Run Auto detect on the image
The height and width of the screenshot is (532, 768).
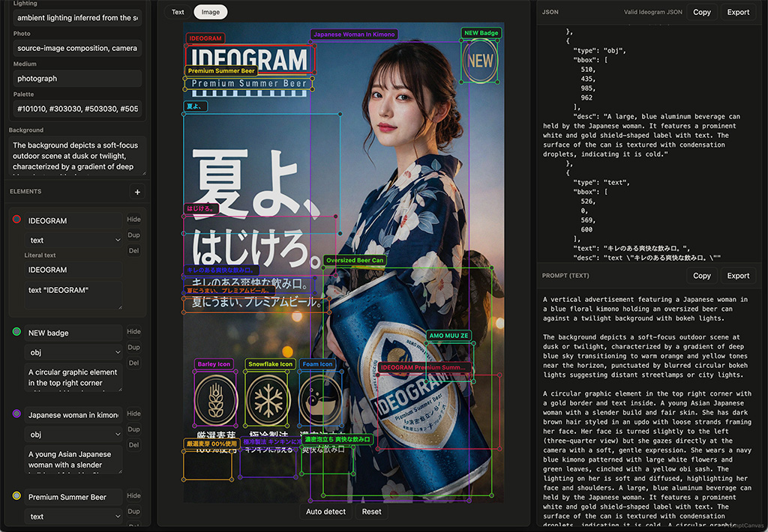tap(325, 512)
